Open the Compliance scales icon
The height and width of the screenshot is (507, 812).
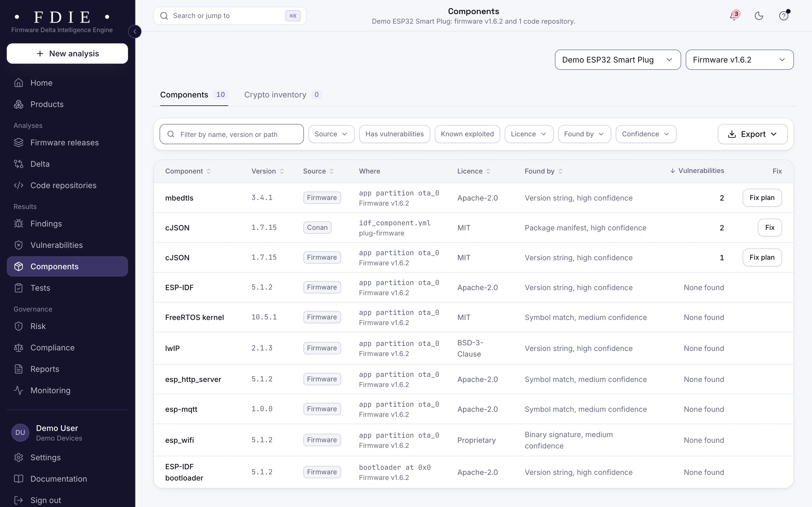(x=19, y=348)
